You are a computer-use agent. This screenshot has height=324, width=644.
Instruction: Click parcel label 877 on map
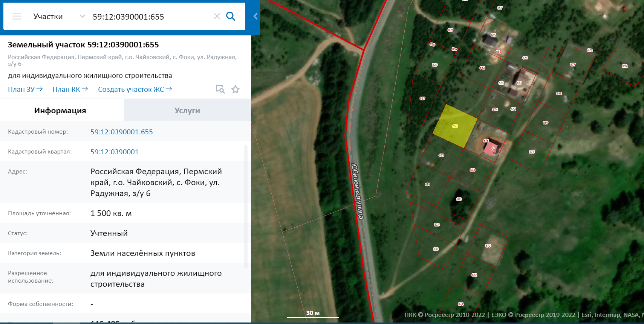[573, 65]
